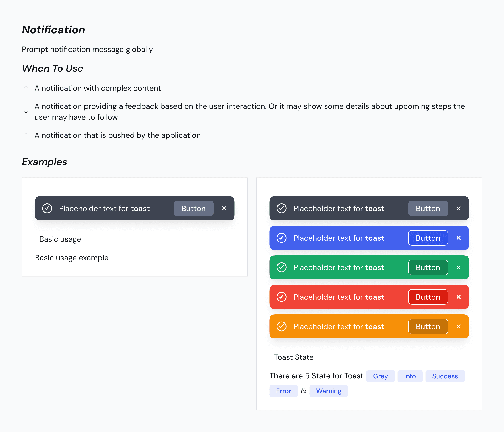Screen dimensions: 504x432
Task: Click the check icon on green toast
Action: click(281, 267)
